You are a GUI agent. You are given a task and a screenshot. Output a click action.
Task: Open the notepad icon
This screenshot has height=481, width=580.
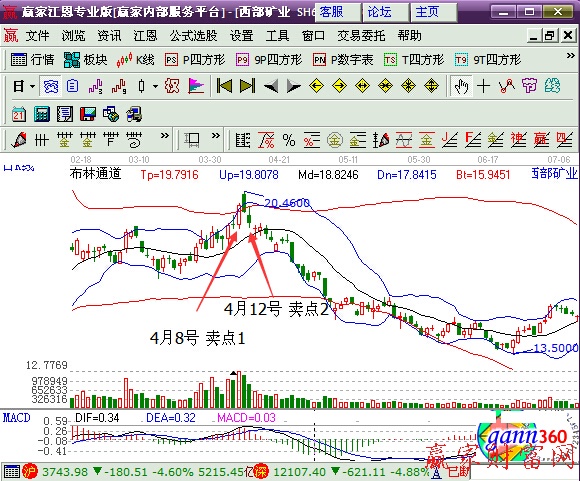[x=65, y=114]
